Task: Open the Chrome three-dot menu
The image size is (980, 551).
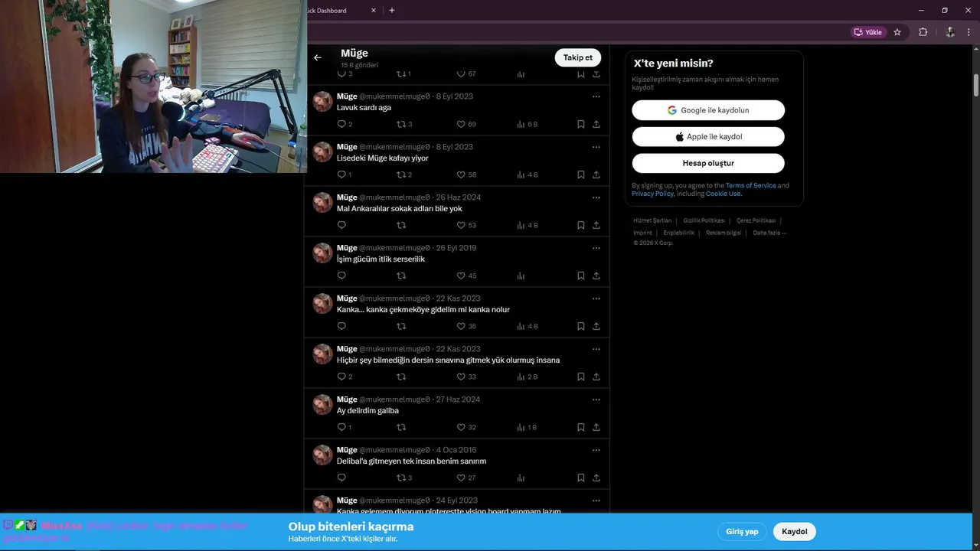Action: tap(969, 32)
